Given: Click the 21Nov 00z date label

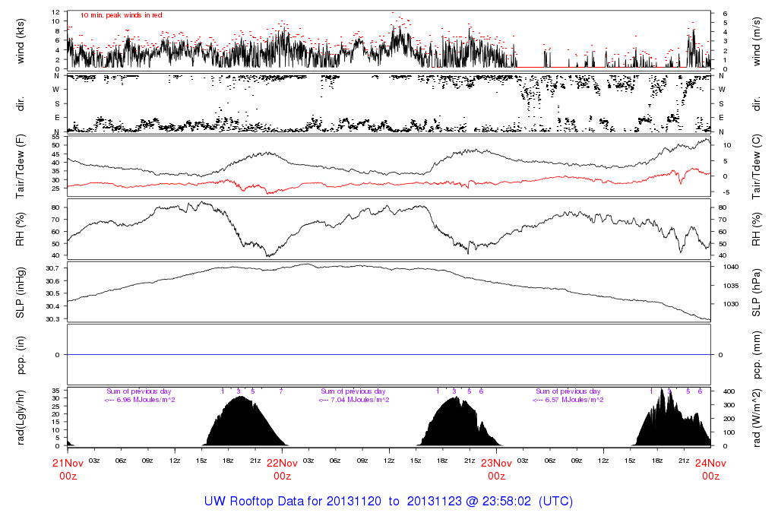Looking at the screenshot, I should click(68, 468).
